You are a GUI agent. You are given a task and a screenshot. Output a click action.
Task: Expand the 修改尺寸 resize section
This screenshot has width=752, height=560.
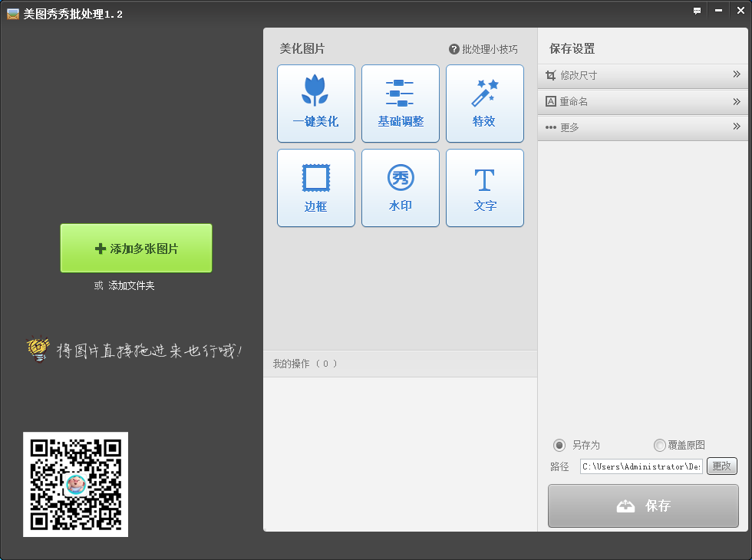(643, 75)
